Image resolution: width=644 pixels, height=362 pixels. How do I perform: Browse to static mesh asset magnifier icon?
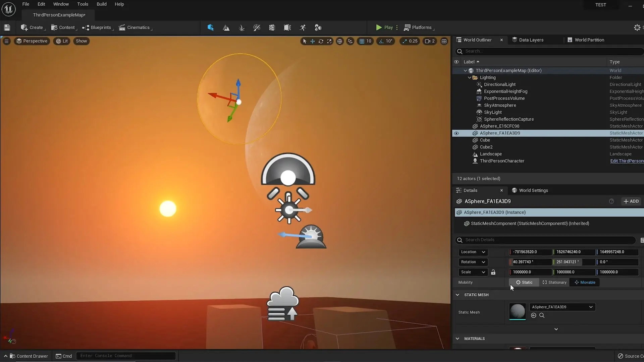pos(542,315)
